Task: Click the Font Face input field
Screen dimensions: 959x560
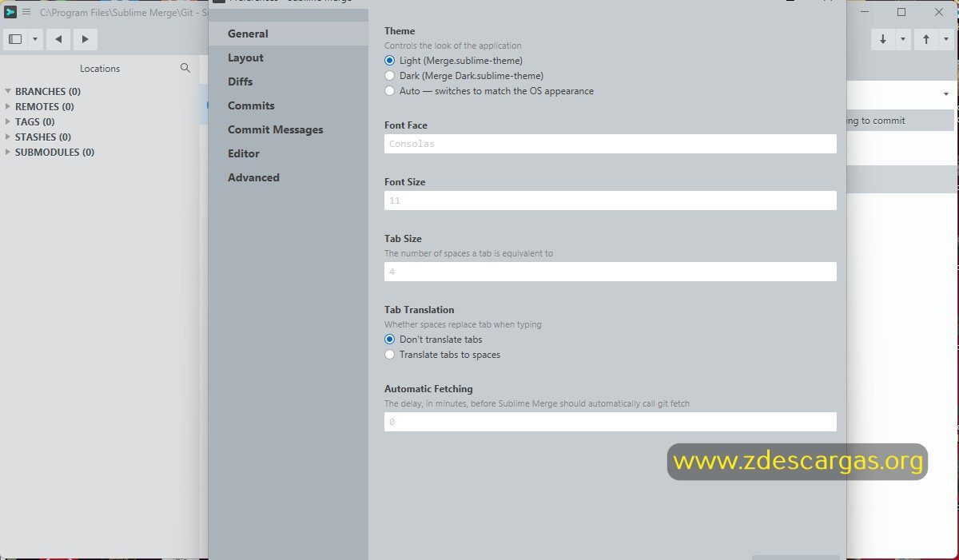Action: tap(611, 144)
